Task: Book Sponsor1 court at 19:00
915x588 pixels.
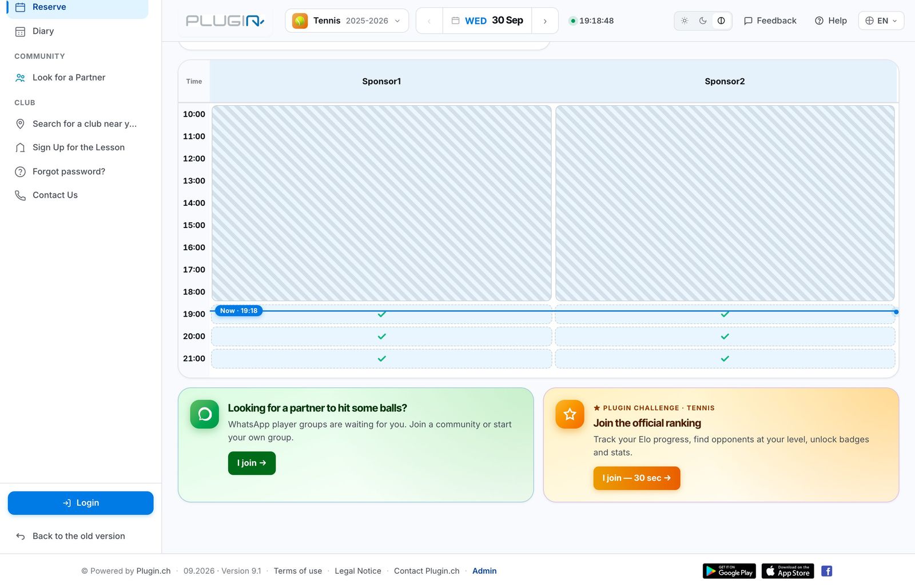Action: 381,314
